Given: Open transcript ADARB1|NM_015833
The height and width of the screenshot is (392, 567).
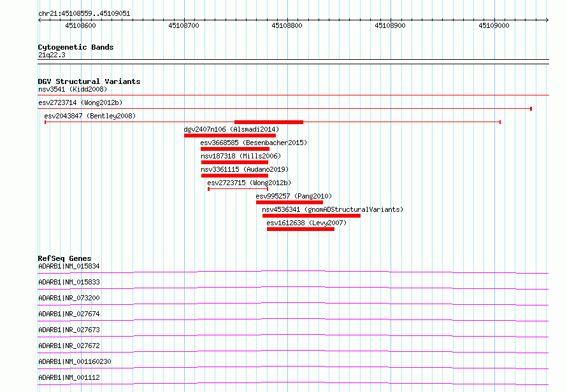Looking at the screenshot, I should point(69,282).
